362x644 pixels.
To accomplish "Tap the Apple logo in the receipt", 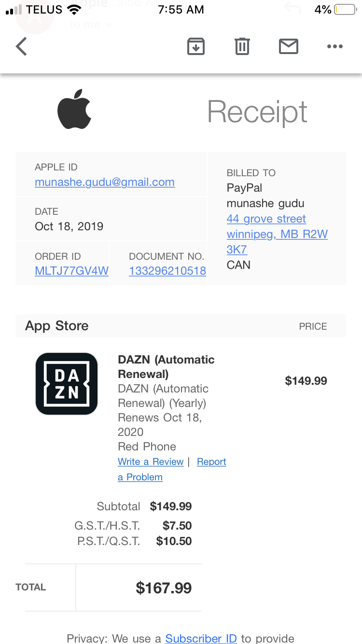I will 74,109.
